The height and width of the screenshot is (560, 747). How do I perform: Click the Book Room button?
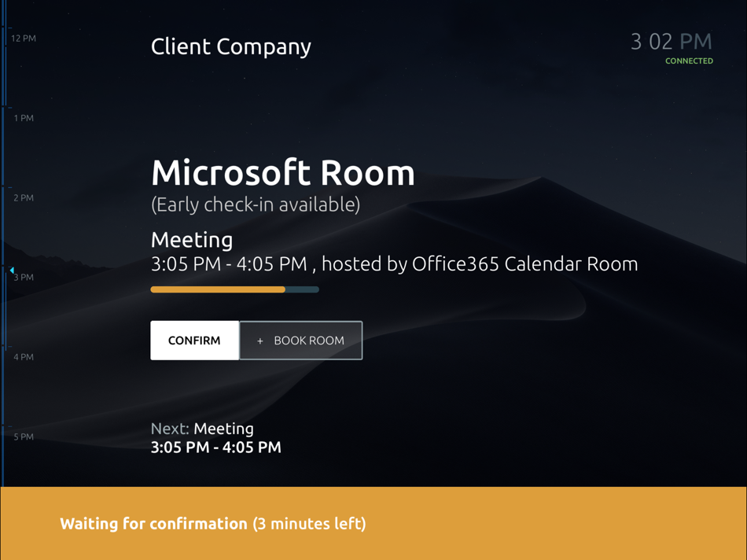pos(300,341)
